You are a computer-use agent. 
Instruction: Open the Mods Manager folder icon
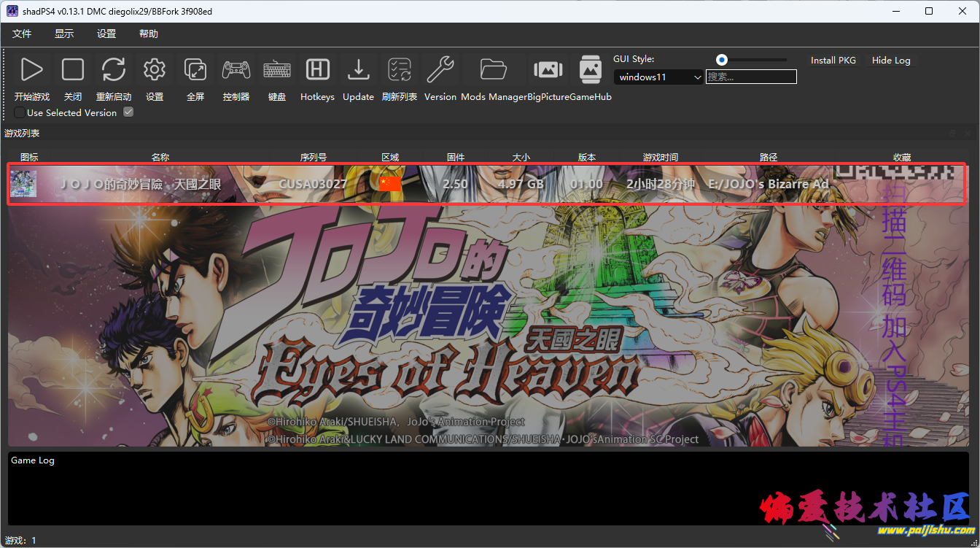point(494,70)
